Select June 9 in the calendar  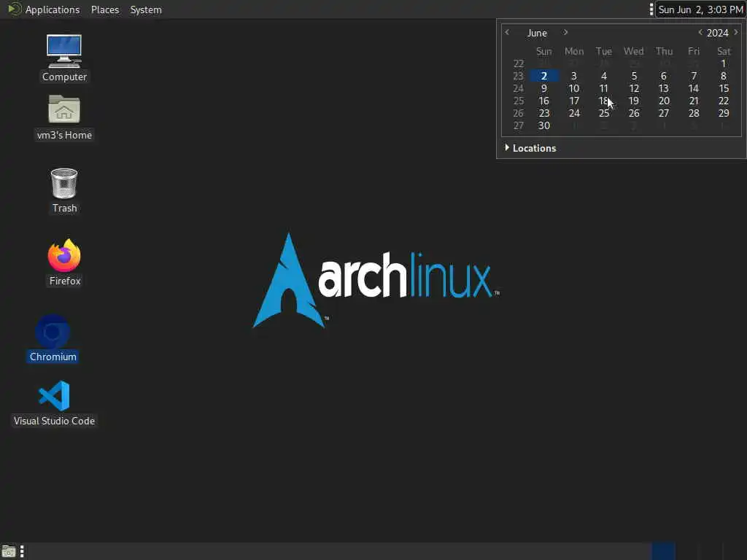coord(544,88)
